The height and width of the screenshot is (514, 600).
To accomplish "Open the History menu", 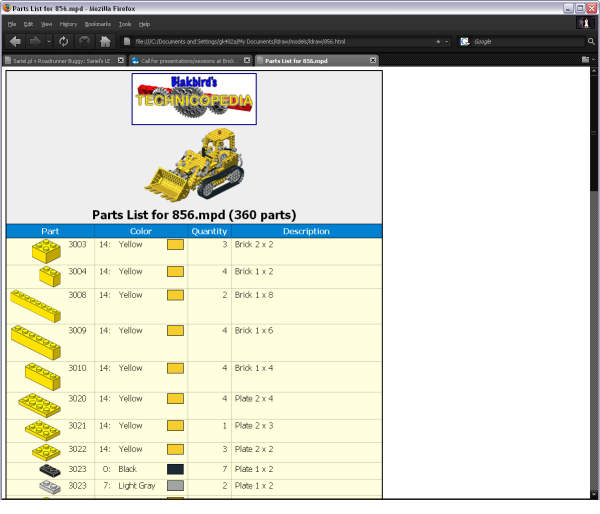I will click(x=68, y=24).
